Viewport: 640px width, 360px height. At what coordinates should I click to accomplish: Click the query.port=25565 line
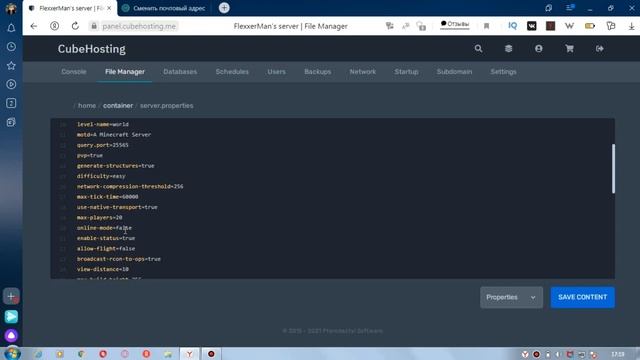(102, 145)
